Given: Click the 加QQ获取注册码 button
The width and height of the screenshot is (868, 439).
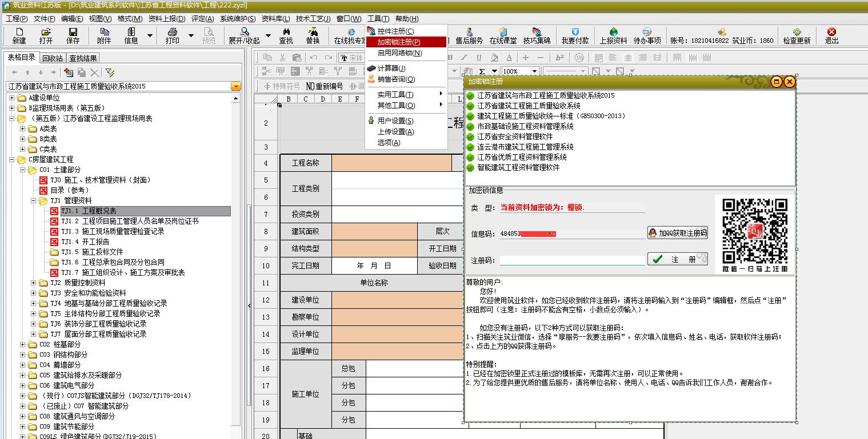Looking at the screenshot, I should tap(677, 233).
